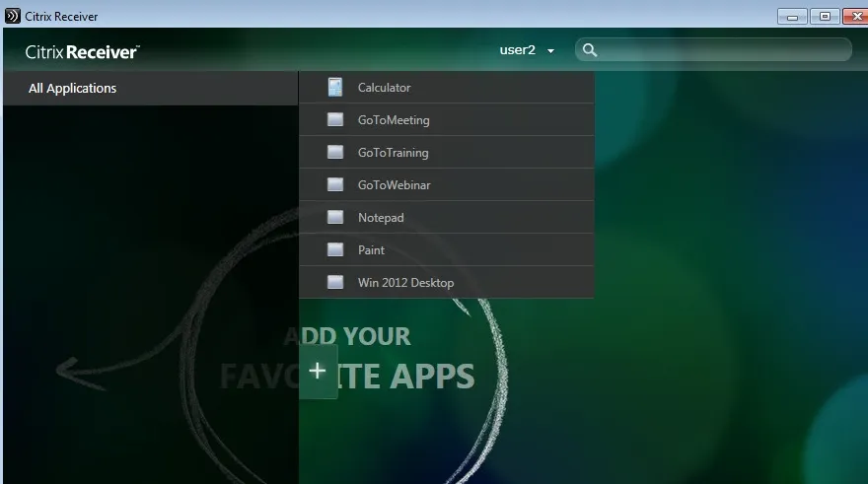Choose GoToTraining from the list

[x=447, y=152]
